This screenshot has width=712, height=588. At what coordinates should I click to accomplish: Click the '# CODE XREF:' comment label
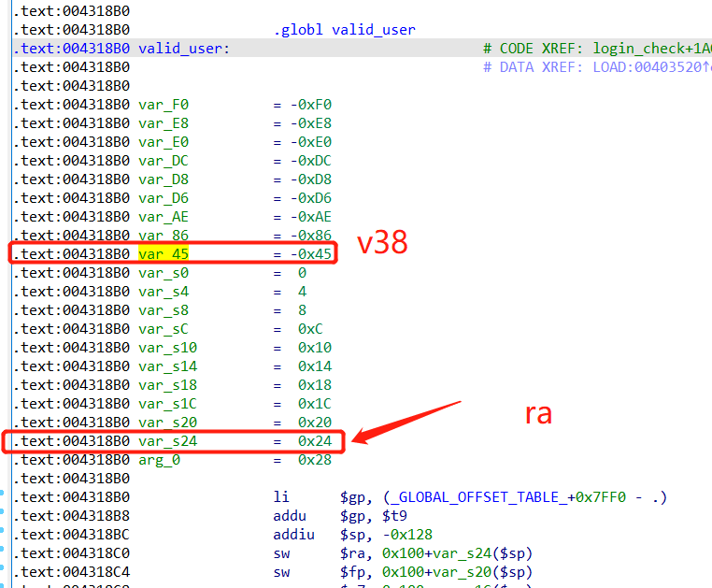[x=534, y=49]
